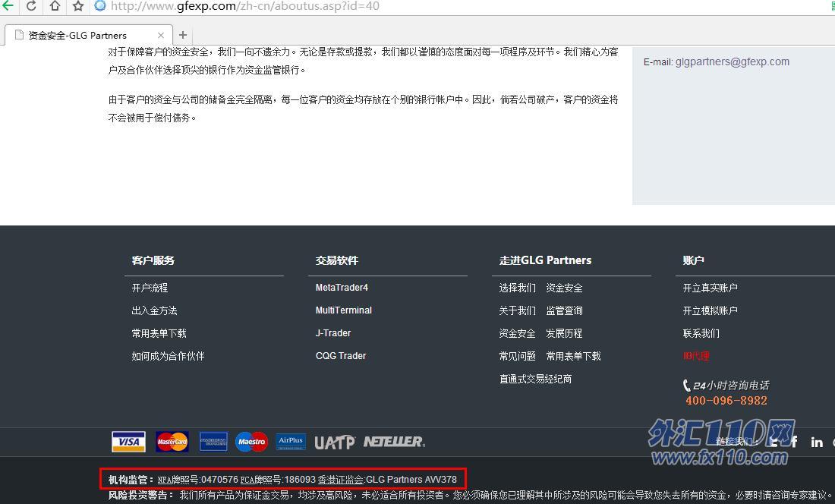Viewport: 835px width, 504px height.
Task: Email glgpartners@gfexp.com link
Action: coord(733,61)
